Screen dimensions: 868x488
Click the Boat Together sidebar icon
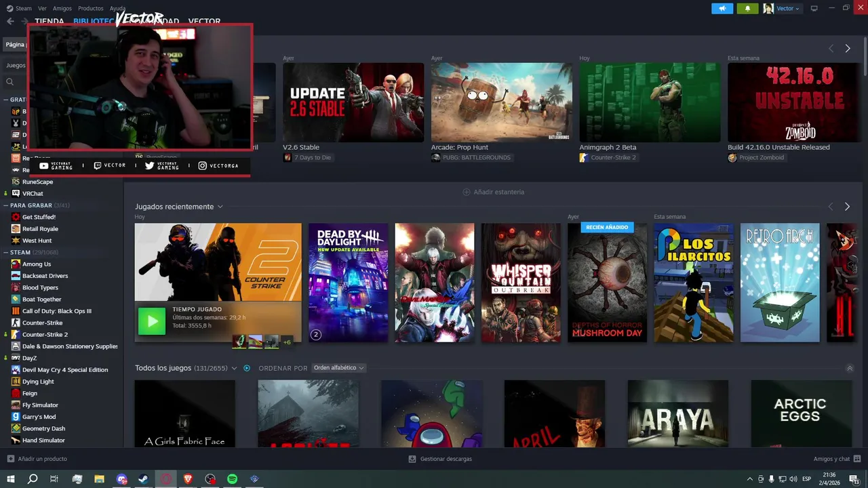point(16,299)
